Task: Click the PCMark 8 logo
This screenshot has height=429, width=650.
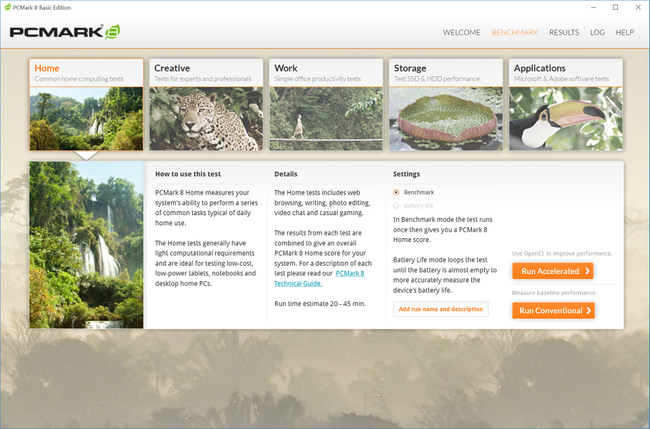Action: (x=65, y=32)
